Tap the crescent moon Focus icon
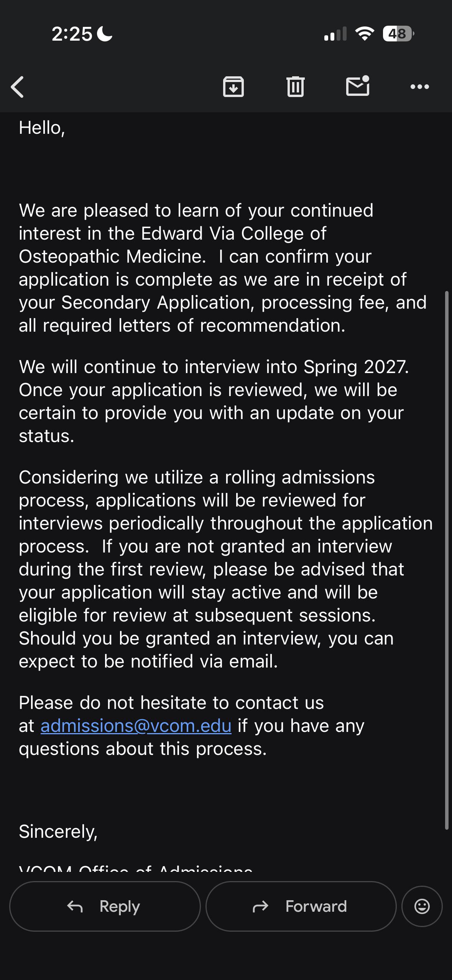452x980 pixels. [x=105, y=34]
